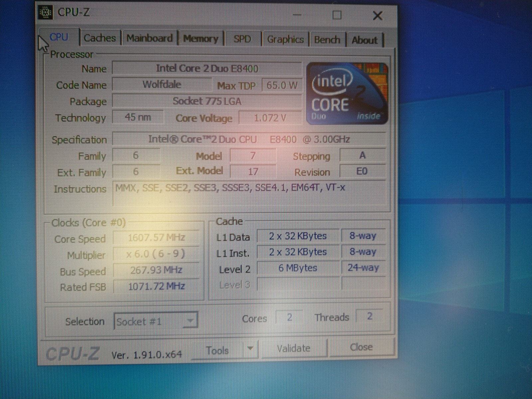Click the Level 2 size '6 MBytes'
Viewport: 532px width, 399px height.
[298, 268]
